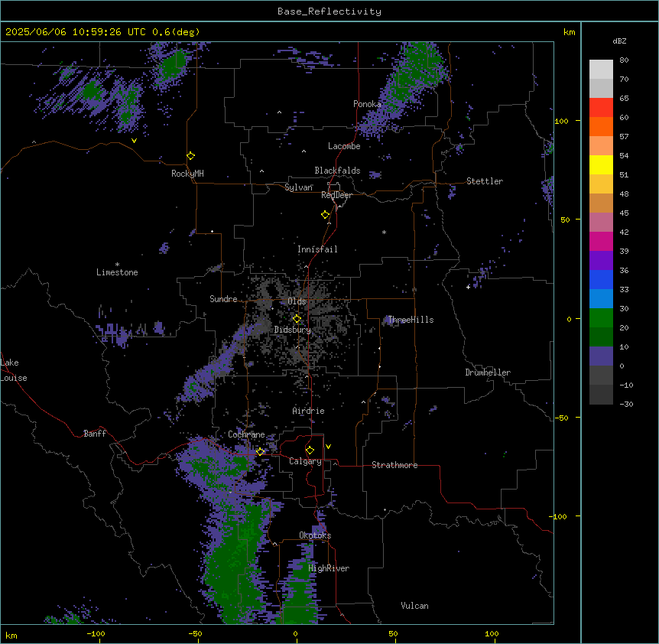This screenshot has width=659, height=644.
Task: Click the Olds town label
Action: pos(297,301)
